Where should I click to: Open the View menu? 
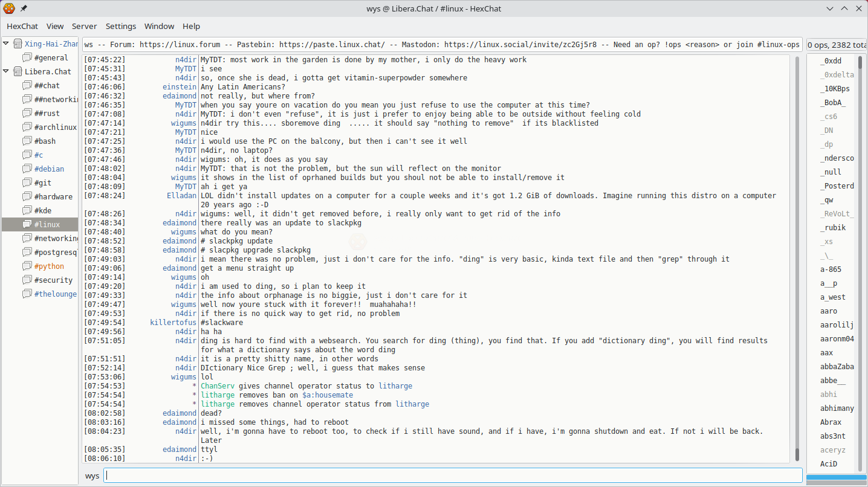[55, 26]
